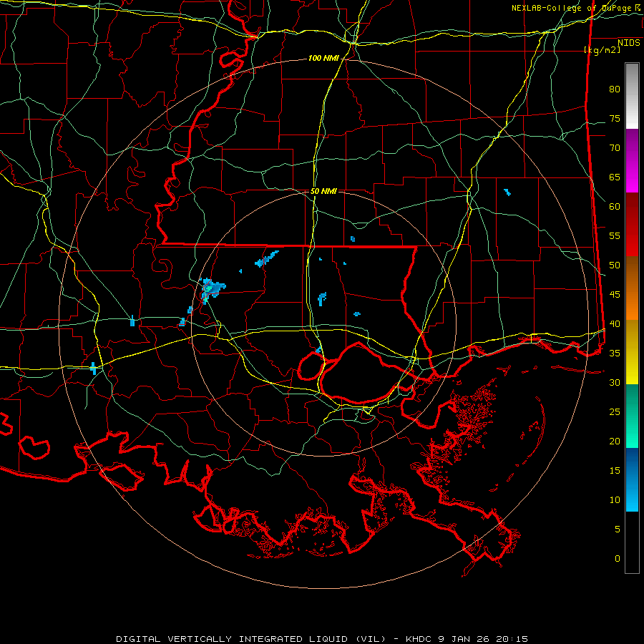Click the "55" value on the scale
This screenshot has width=644, height=644.
615,235
